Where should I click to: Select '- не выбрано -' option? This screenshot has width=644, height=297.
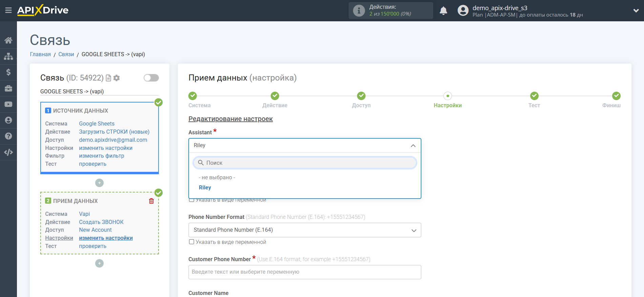click(217, 178)
